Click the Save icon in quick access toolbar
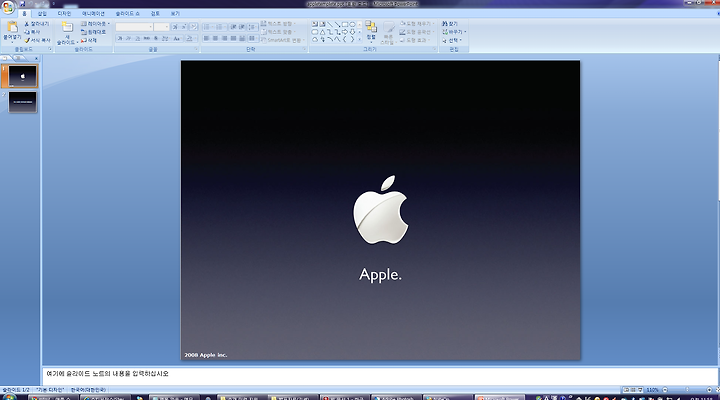 click(22, 4)
